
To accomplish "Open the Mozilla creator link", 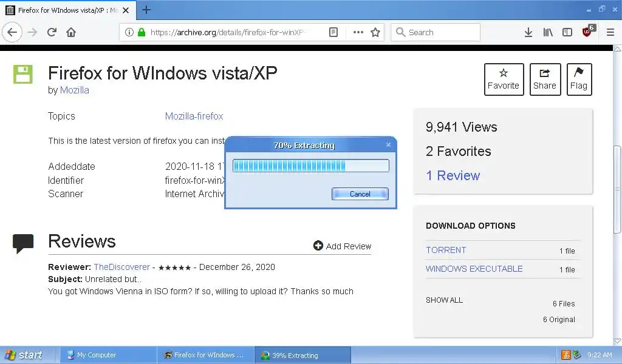I will (x=74, y=90).
